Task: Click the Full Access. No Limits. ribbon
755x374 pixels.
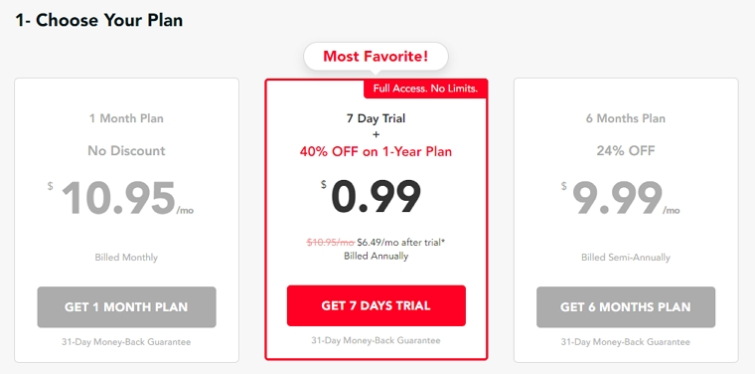Action: (425, 89)
